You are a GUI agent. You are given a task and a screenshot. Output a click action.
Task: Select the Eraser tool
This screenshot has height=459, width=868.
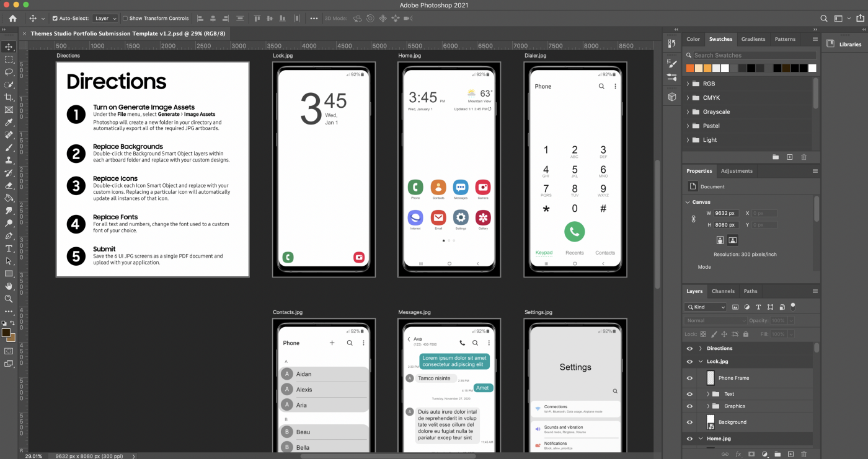(x=9, y=185)
